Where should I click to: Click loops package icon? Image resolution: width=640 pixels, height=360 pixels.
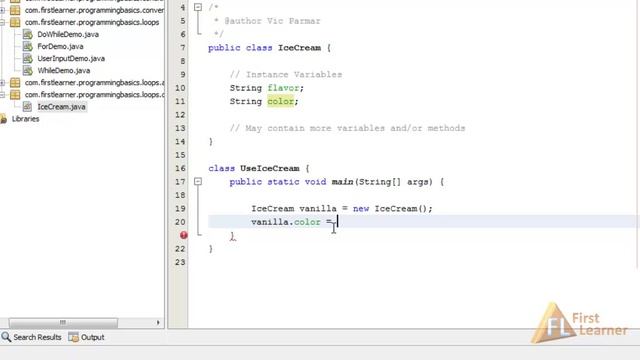[15, 22]
